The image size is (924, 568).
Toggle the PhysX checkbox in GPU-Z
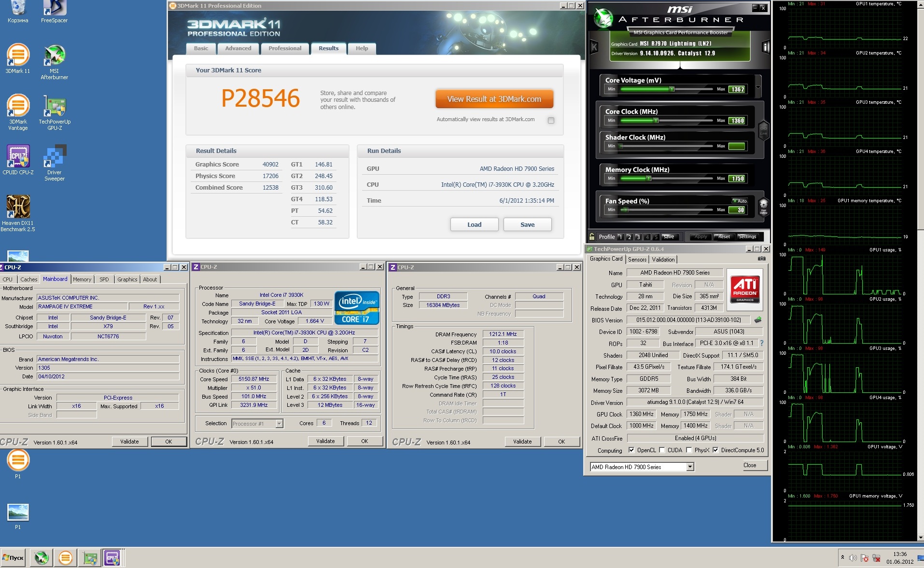(x=689, y=450)
